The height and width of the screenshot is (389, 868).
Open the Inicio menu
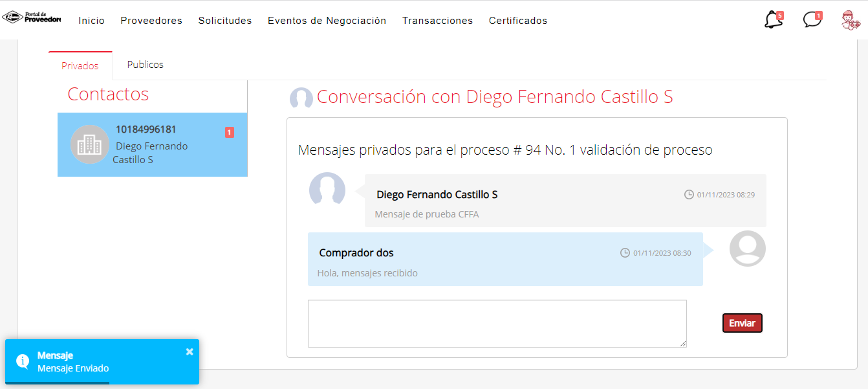pyautogui.click(x=92, y=21)
